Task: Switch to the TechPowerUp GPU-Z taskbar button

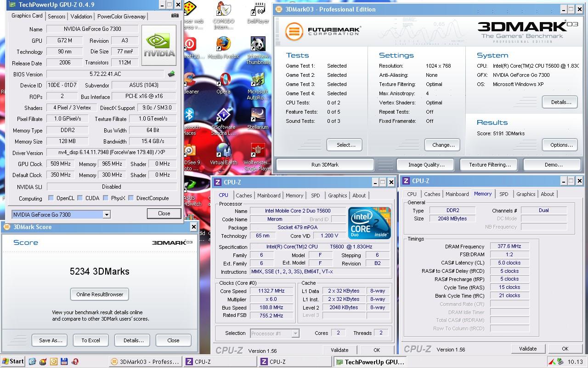Action: [370, 362]
